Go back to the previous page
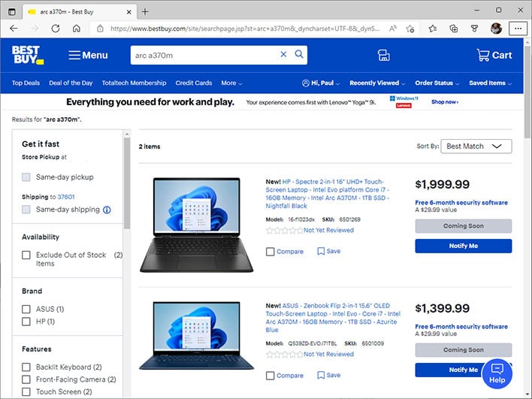Image resolution: width=532 pixels, height=399 pixels. tap(14, 29)
